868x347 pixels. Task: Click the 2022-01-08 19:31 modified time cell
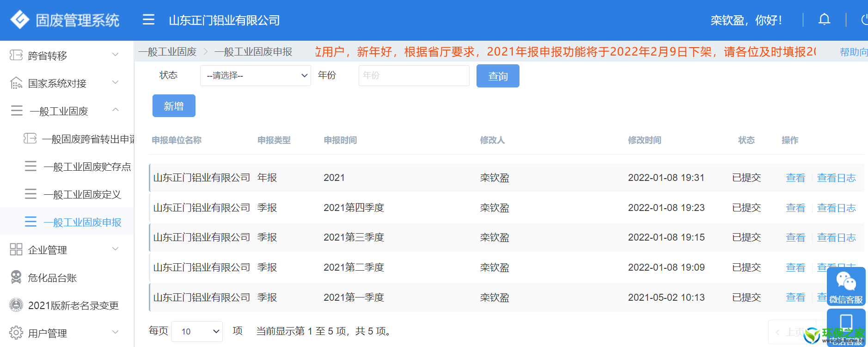[666, 178]
